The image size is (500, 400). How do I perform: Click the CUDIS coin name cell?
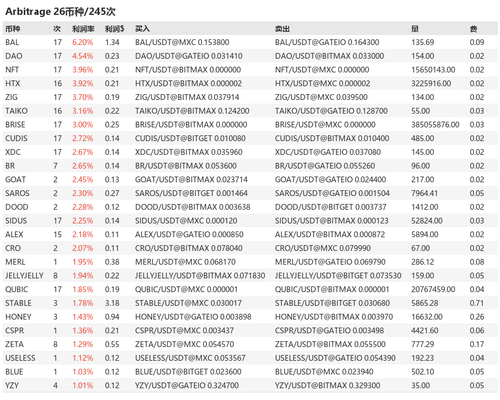(16, 138)
